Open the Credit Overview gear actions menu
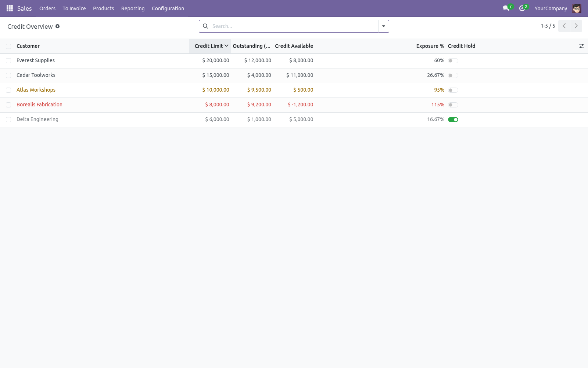588x368 pixels. 57,26
